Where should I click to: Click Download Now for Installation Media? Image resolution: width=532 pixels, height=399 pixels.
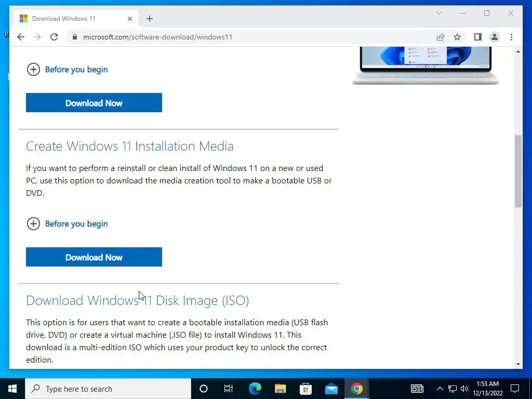94,257
